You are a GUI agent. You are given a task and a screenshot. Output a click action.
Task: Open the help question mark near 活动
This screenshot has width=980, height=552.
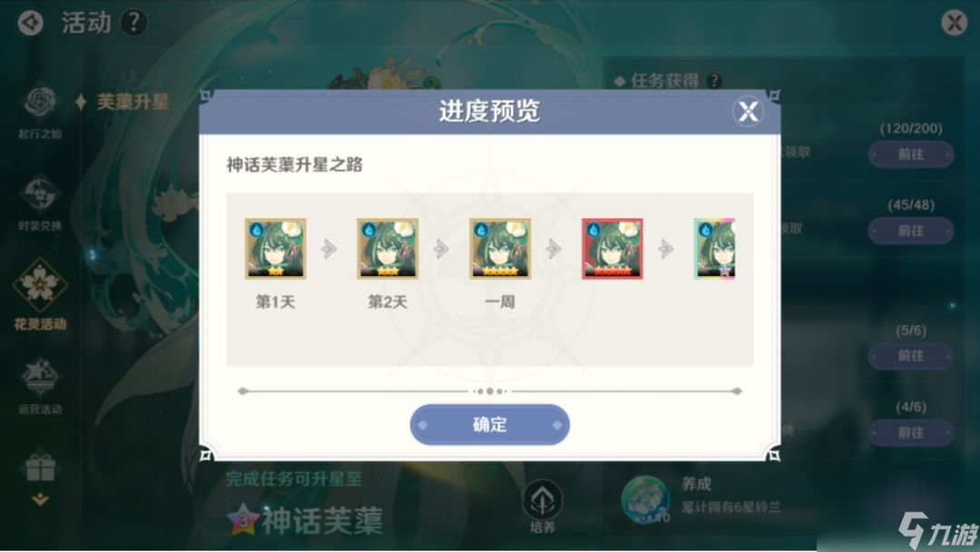pyautogui.click(x=133, y=23)
